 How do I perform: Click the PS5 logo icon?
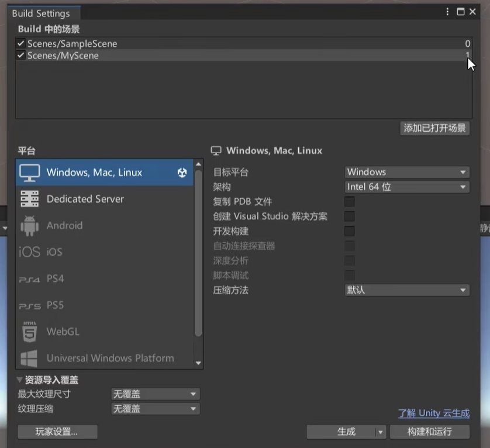[x=30, y=306]
